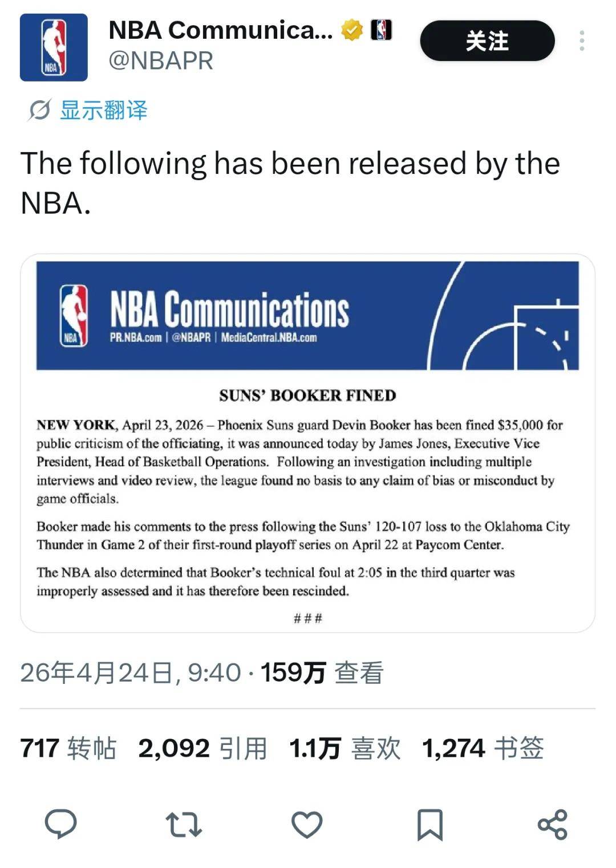Screen dimensions: 616x868
Task: Tap the 1,274 书签 bookmarks count
Action: [x=483, y=748]
